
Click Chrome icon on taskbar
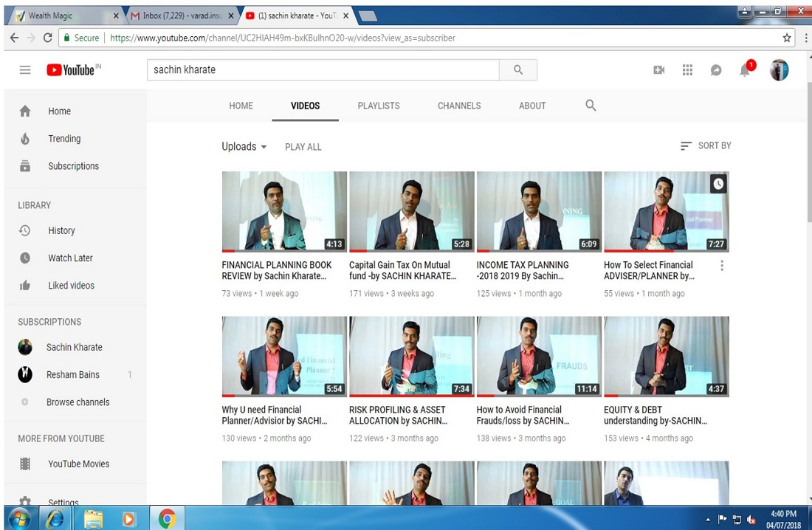[x=167, y=518]
